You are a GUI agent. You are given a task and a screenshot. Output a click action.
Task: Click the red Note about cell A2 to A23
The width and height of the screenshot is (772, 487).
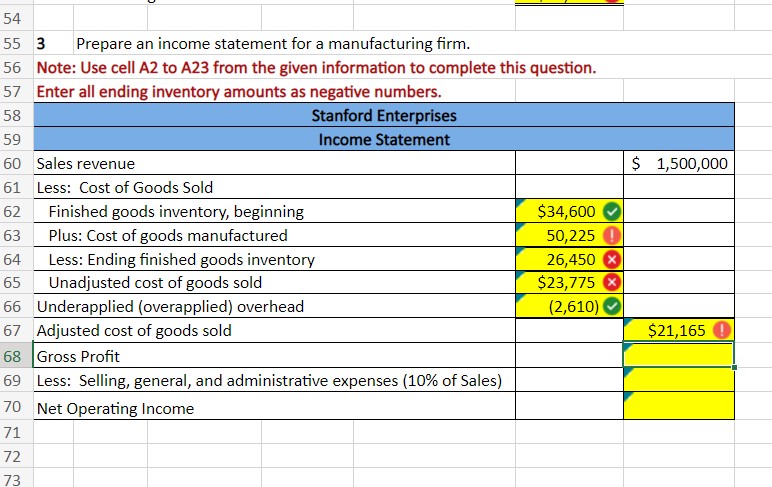point(317,67)
